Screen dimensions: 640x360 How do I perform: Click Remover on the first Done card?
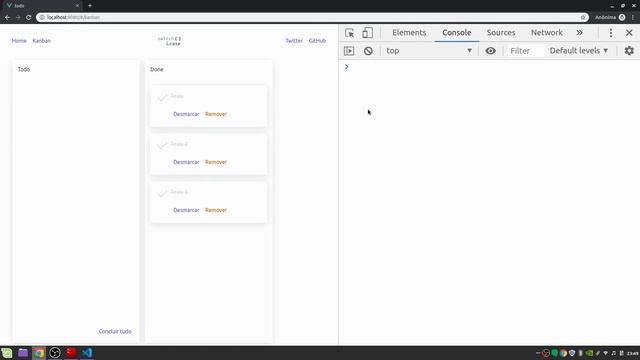(216, 114)
